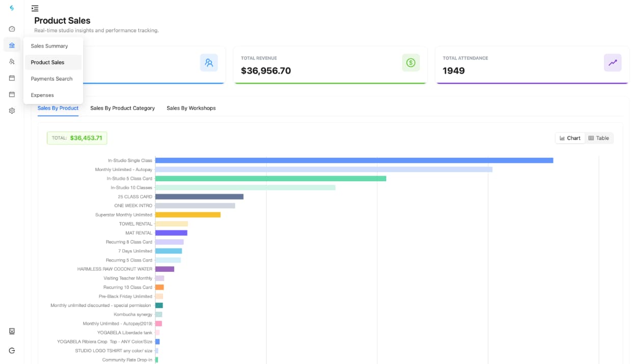Click the lightning bolt app logo
Viewport: 637px width, 364px height.
(x=12, y=8)
